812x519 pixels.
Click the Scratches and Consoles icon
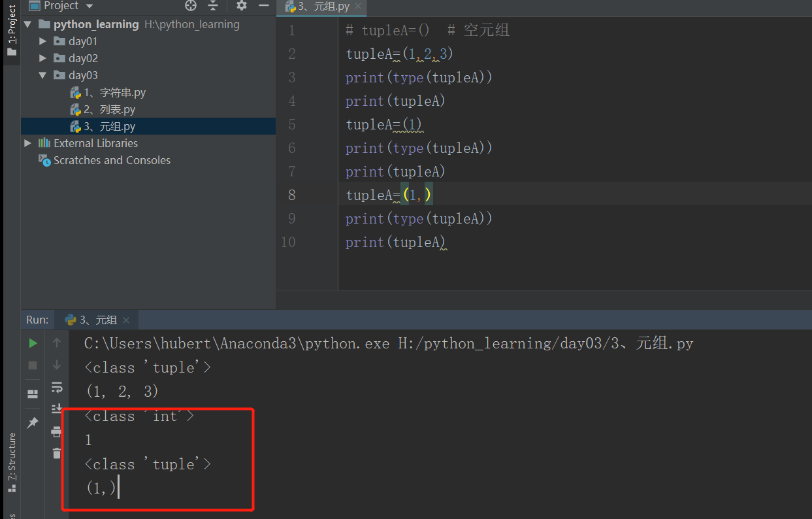tap(44, 160)
